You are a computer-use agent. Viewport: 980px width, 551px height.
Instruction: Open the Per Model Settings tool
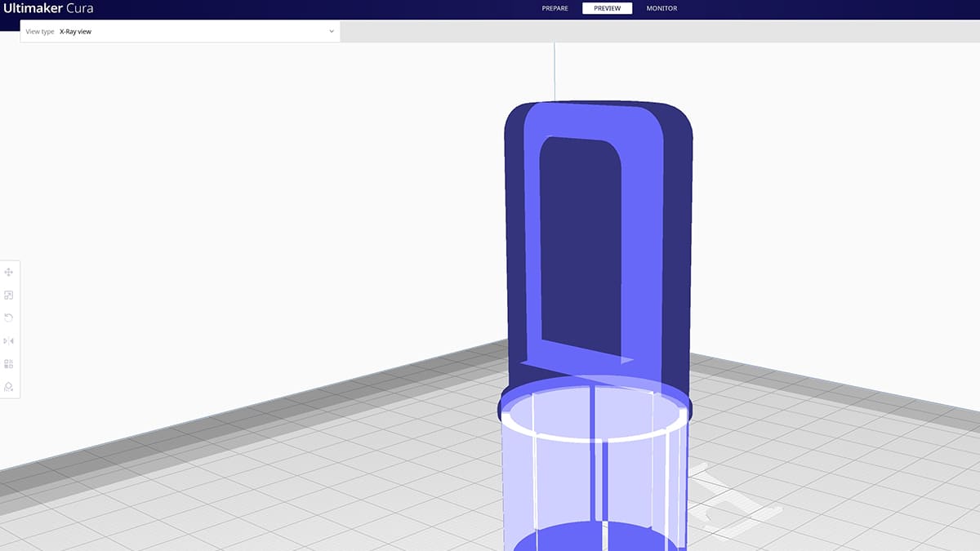(8, 363)
